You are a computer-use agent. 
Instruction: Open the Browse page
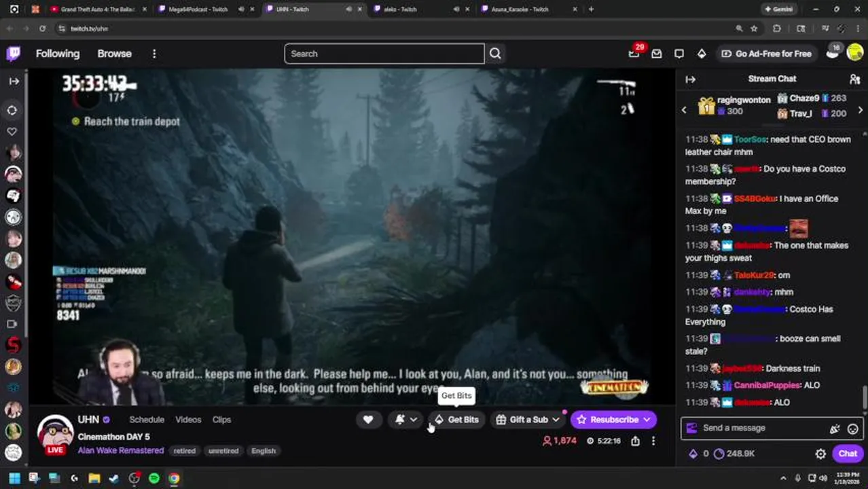point(114,54)
